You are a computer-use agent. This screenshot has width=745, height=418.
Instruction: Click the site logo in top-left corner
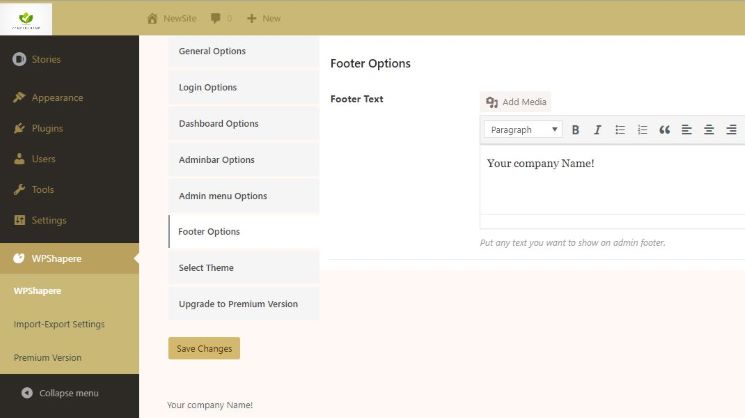click(x=26, y=19)
